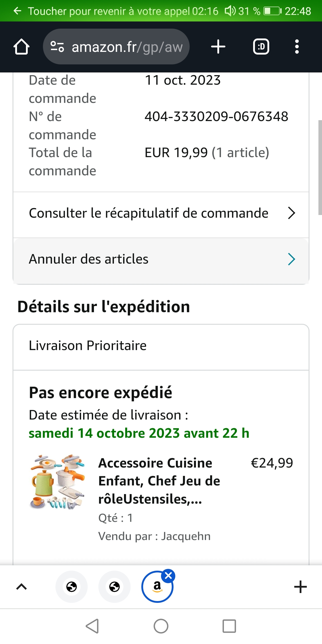Open the three-dot browser menu
This screenshot has width=322, height=644.
[x=297, y=47]
